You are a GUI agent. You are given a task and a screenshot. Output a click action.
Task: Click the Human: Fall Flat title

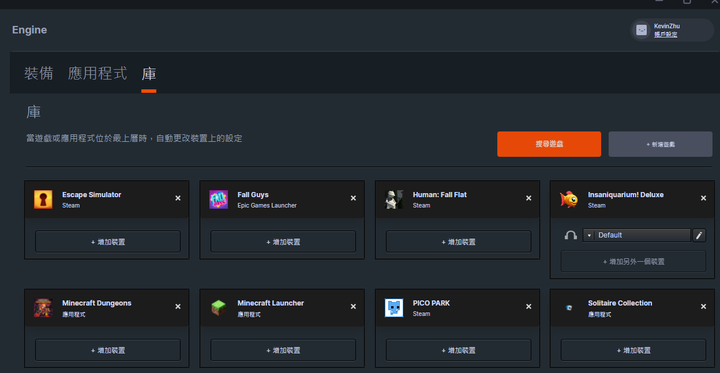pyautogui.click(x=439, y=195)
